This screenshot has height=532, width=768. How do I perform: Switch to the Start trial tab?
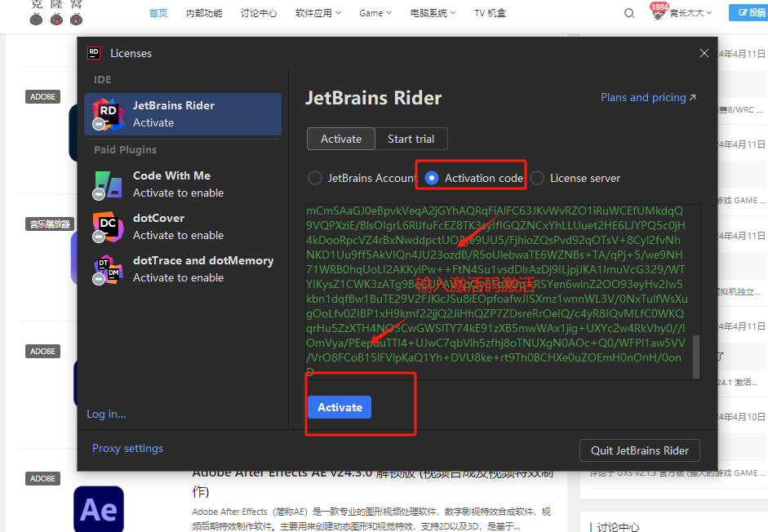pos(411,140)
